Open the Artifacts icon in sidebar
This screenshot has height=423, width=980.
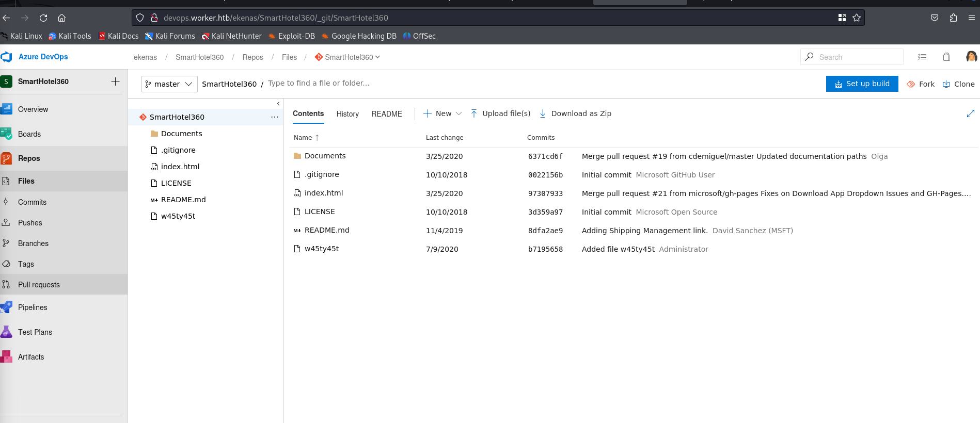[x=7, y=357]
